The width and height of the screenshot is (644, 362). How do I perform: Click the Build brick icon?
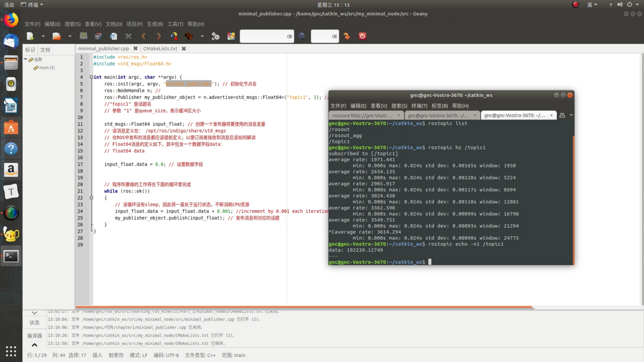189,36
